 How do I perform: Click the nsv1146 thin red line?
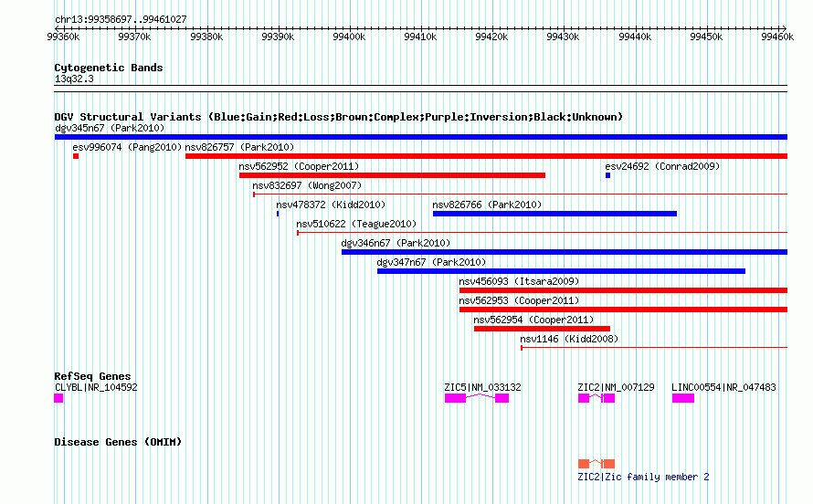coord(654,348)
